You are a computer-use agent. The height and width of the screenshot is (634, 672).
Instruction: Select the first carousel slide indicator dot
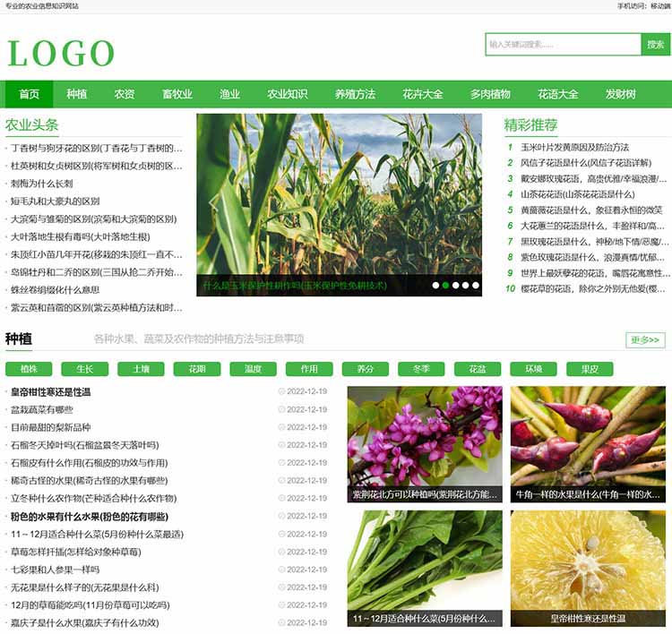pyautogui.click(x=435, y=286)
